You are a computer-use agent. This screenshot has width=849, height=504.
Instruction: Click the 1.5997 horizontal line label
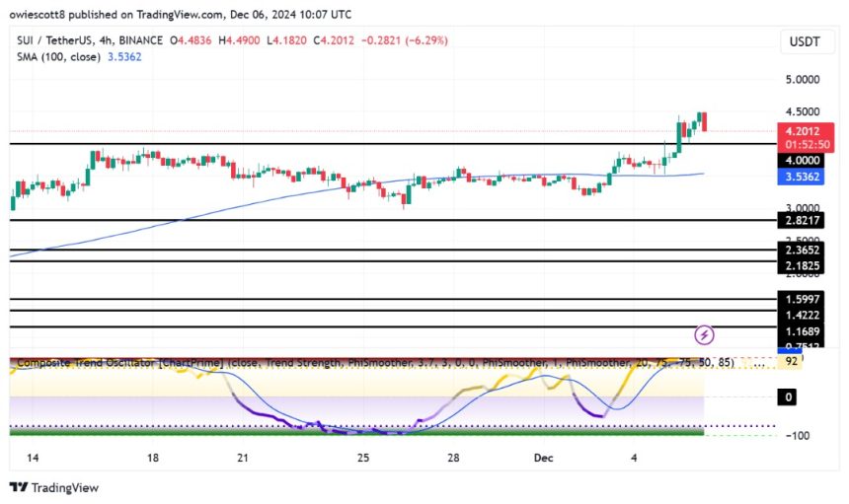pyautogui.click(x=804, y=299)
